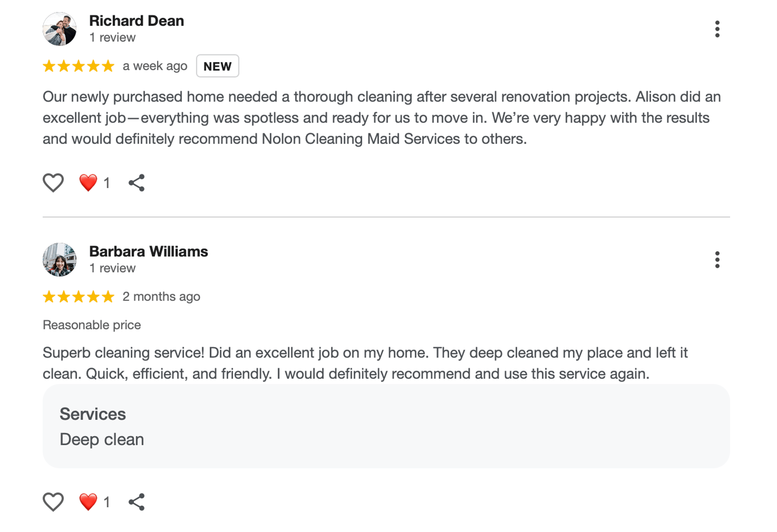
Task: Click "1 review" under Richard Dean
Action: [113, 38]
